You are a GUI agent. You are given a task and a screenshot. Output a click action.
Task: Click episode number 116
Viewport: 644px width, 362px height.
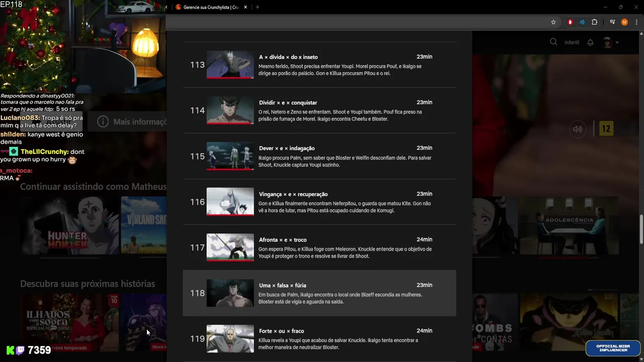point(197,202)
